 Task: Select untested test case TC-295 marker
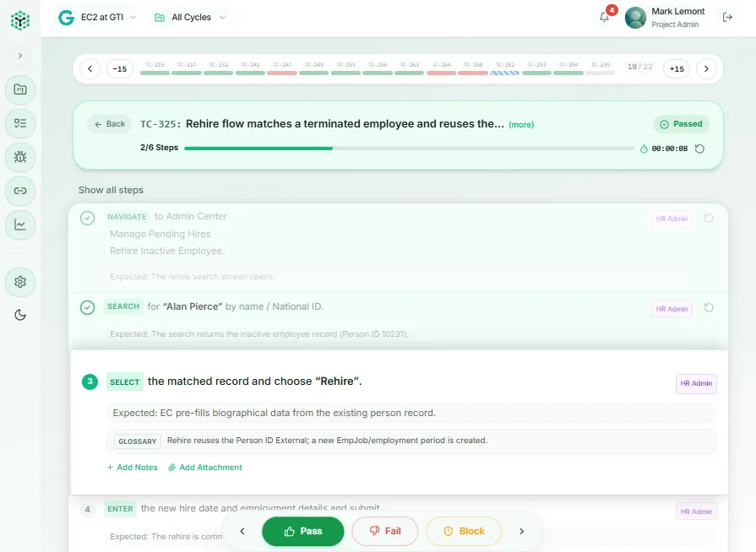coord(601,69)
